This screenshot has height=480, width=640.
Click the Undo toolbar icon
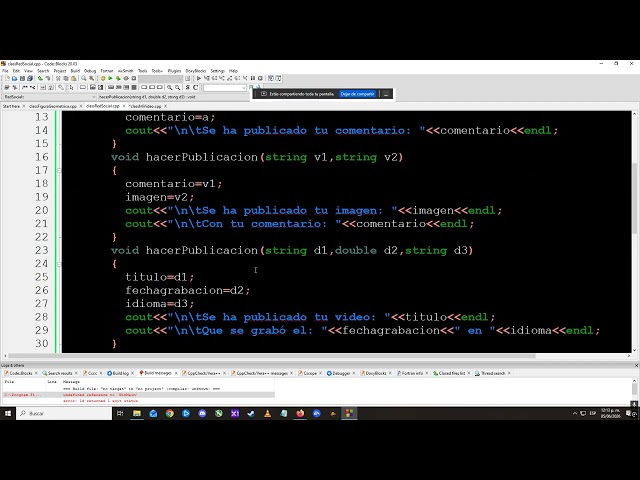click(40, 78)
